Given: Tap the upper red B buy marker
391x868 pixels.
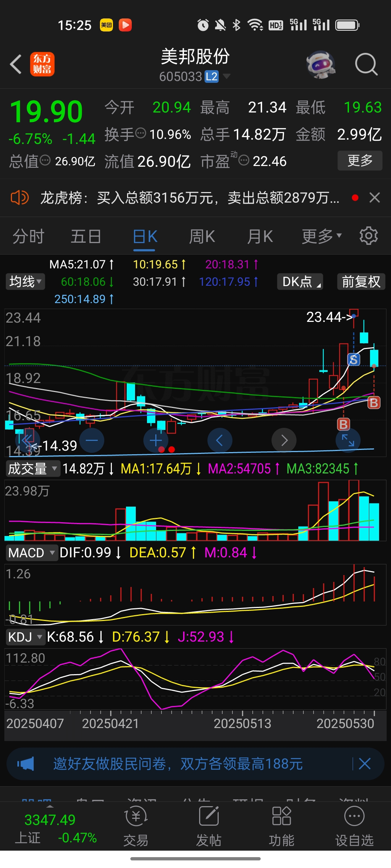Looking at the screenshot, I should tap(374, 403).
